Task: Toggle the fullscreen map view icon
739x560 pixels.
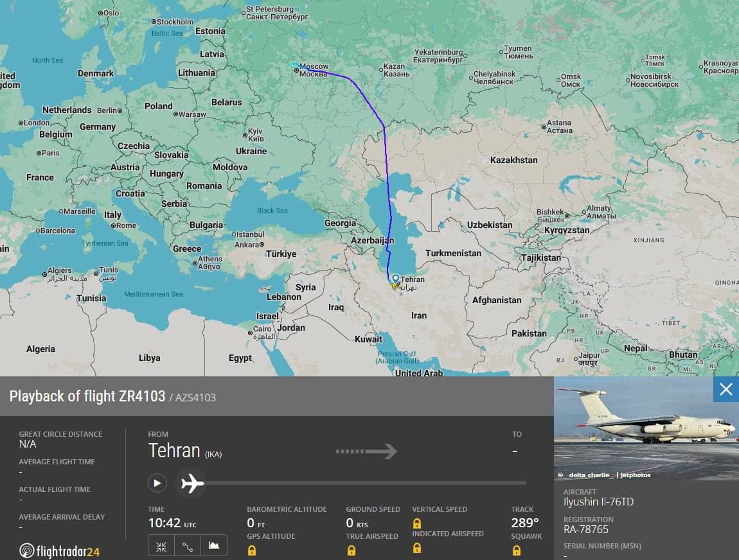Action: pyautogui.click(x=161, y=545)
